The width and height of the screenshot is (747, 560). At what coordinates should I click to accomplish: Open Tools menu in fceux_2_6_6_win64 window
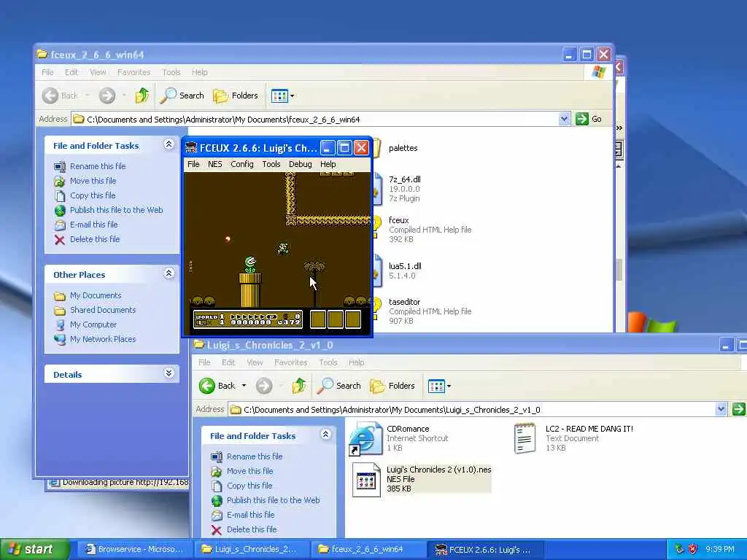[x=171, y=72]
